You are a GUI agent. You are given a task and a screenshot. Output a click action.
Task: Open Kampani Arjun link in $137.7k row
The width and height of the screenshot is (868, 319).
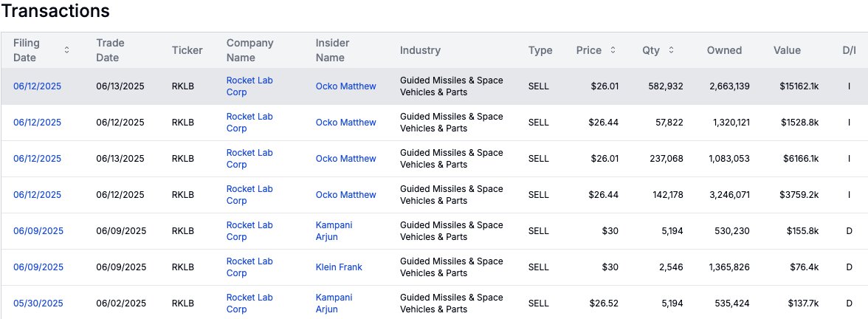pos(334,303)
